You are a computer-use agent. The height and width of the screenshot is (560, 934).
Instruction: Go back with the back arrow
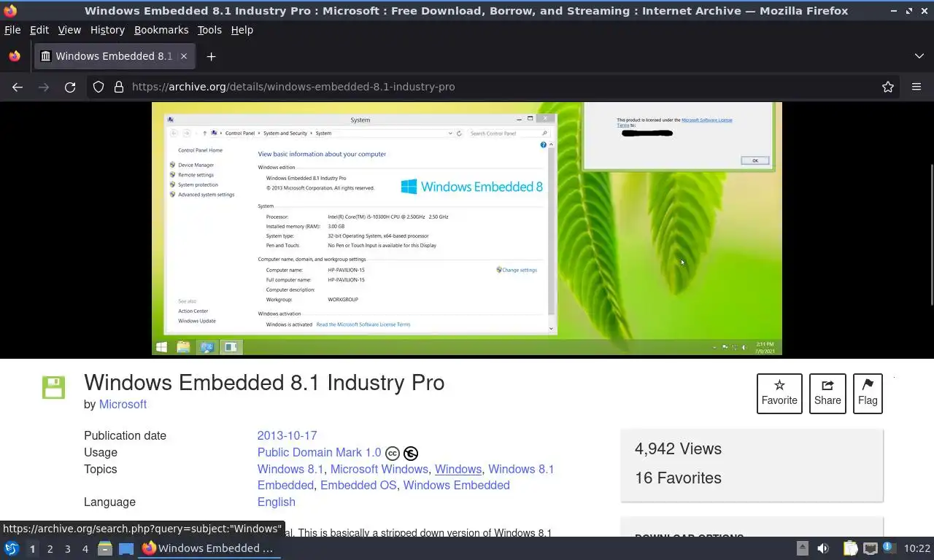pyautogui.click(x=18, y=87)
